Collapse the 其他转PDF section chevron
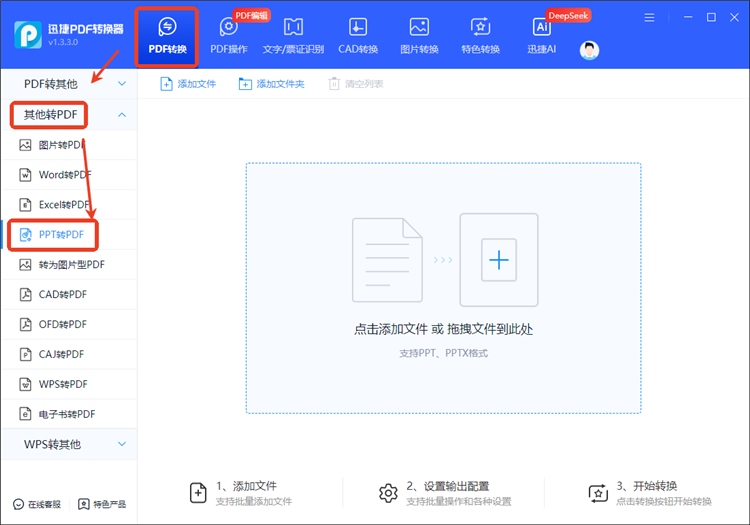 [122, 115]
